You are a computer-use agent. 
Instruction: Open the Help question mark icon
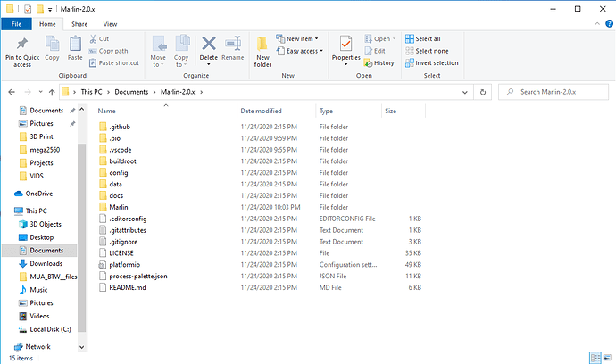(609, 24)
